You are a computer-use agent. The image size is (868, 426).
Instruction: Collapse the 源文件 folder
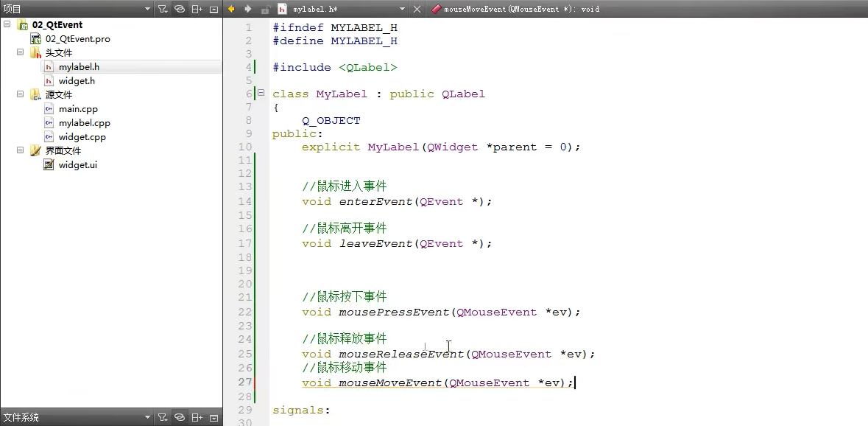[20, 95]
